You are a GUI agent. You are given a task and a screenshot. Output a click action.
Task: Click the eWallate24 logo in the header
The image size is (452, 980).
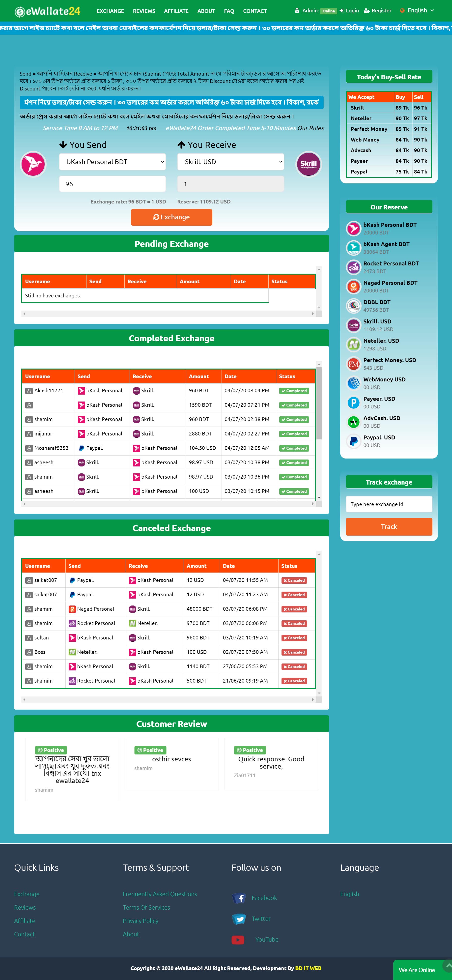coord(48,11)
